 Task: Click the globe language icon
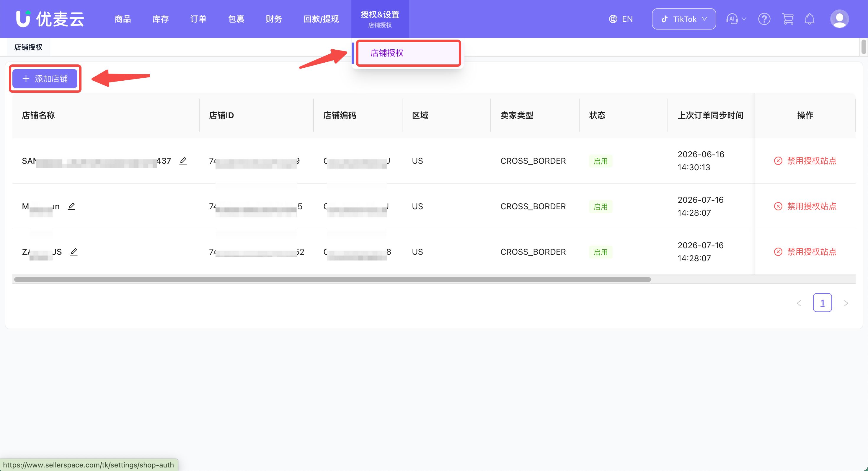pos(613,19)
